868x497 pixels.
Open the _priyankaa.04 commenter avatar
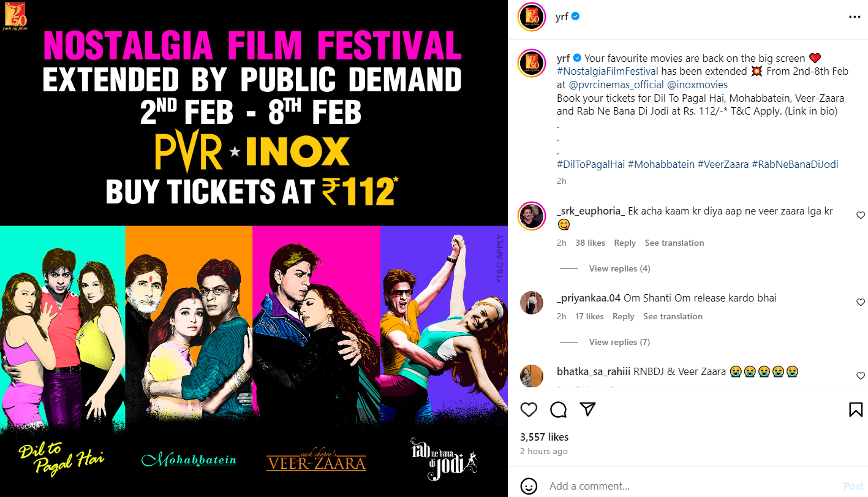532,302
